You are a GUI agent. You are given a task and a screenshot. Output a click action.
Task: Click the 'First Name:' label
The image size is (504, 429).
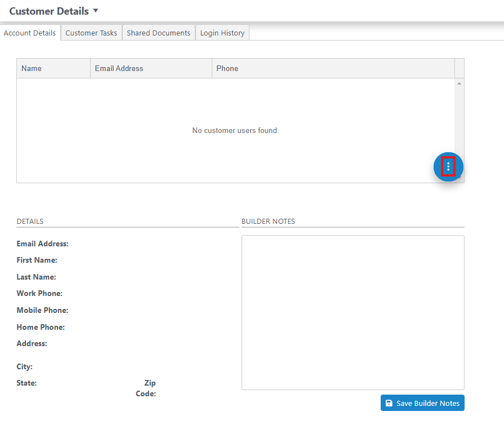tap(37, 260)
